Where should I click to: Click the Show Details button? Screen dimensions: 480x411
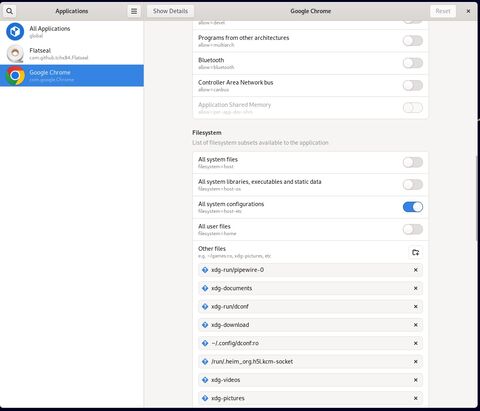[170, 11]
